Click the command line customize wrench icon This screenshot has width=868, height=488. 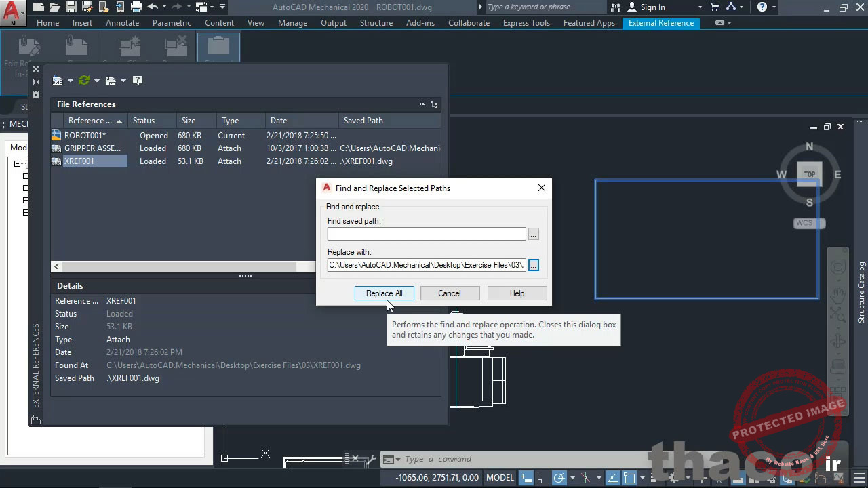tap(371, 459)
